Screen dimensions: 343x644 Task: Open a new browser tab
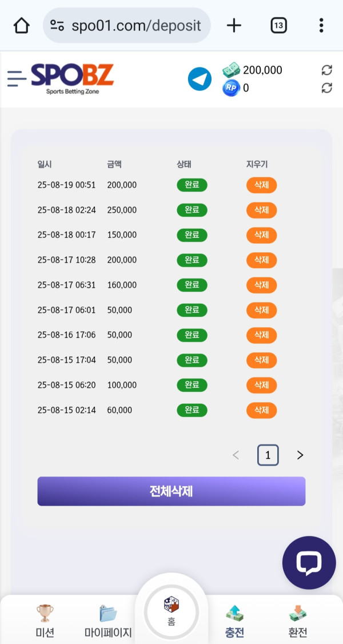pyautogui.click(x=234, y=26)
